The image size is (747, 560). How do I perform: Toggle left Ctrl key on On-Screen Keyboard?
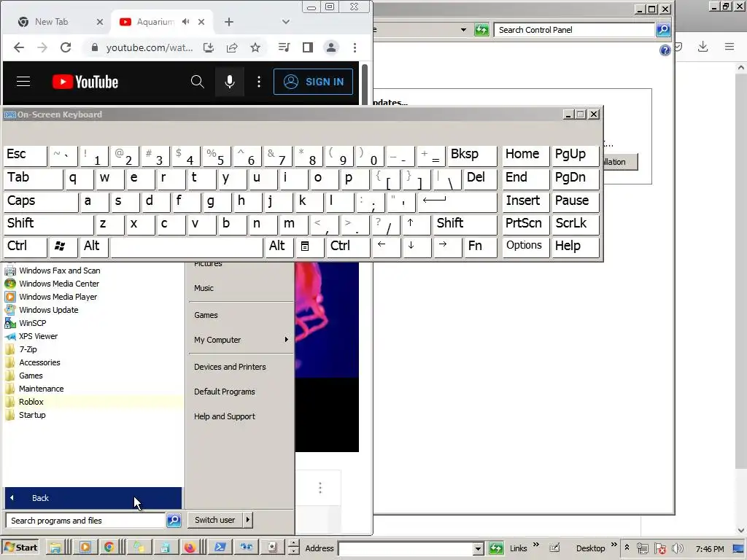coord(26,246)
